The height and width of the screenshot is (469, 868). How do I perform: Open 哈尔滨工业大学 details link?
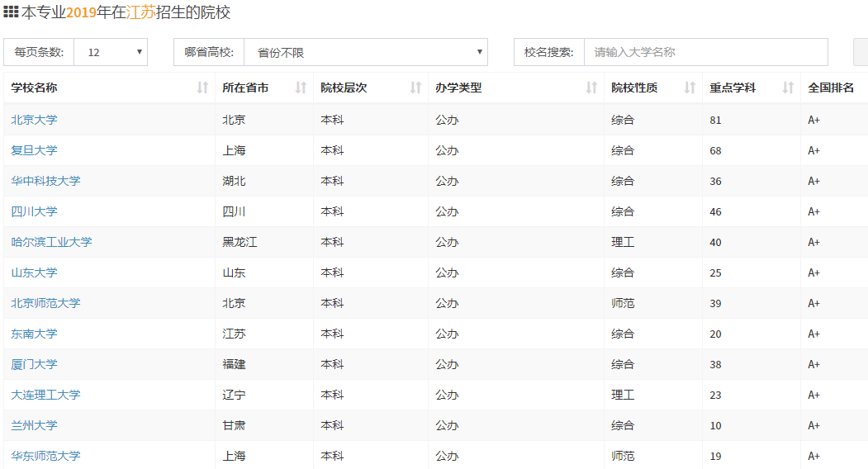51,242
